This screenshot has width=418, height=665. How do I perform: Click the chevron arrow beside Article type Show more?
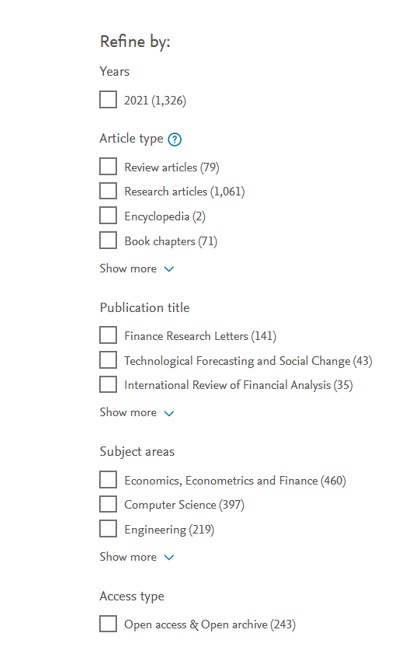169,269
